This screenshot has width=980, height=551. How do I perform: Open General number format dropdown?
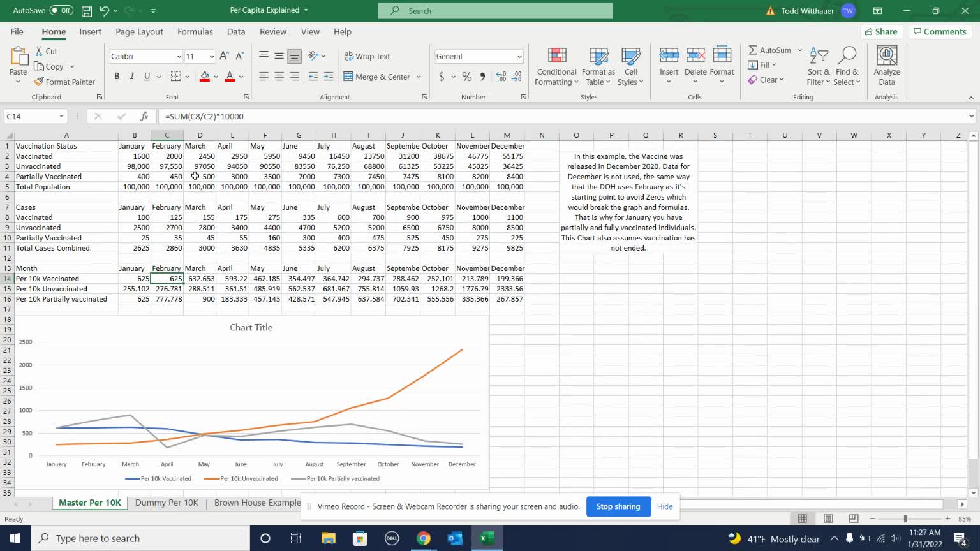tap(519, 57)
